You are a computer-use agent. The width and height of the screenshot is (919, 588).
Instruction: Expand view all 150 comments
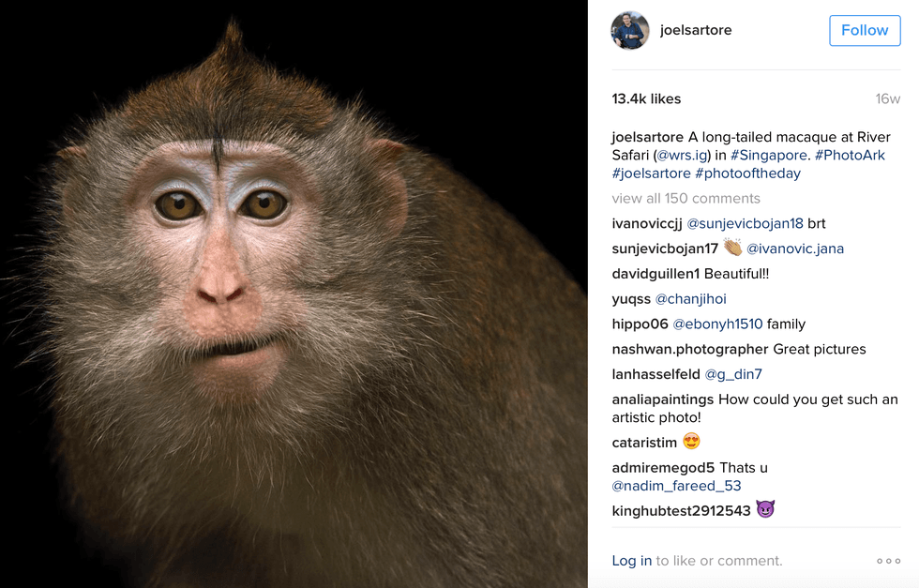(x=685, y=198)
